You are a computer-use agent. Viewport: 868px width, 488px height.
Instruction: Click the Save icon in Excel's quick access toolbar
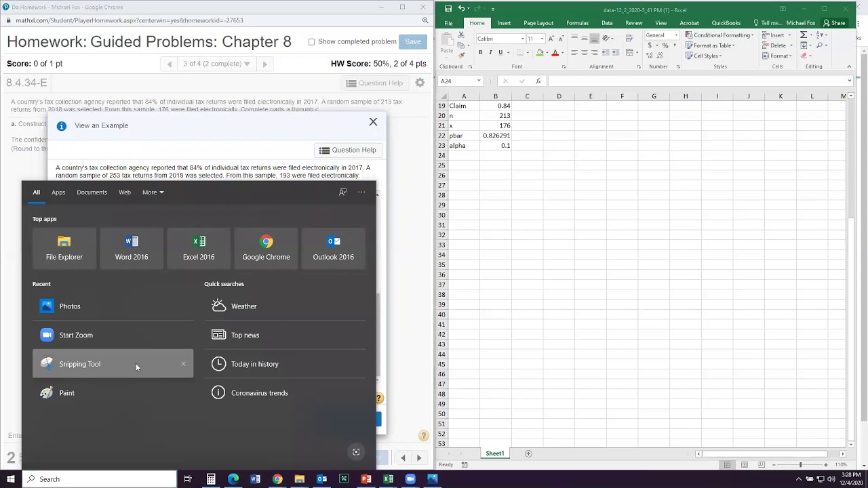pos(448,9)
